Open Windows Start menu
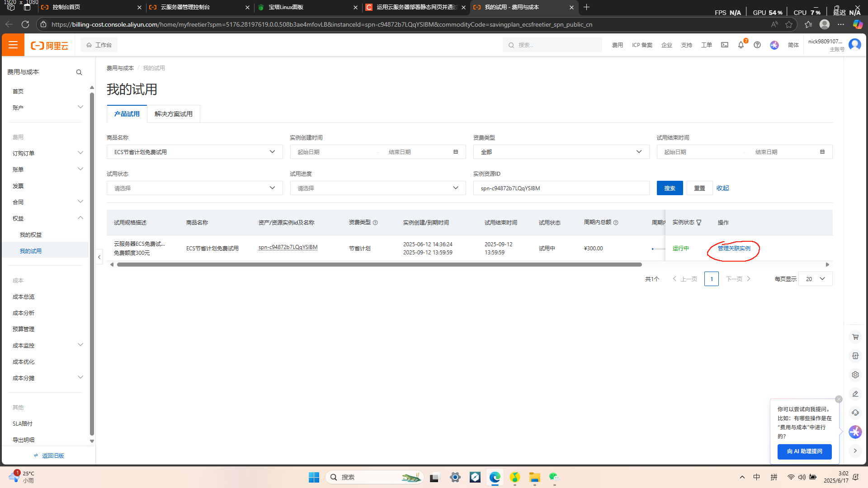 314,477
